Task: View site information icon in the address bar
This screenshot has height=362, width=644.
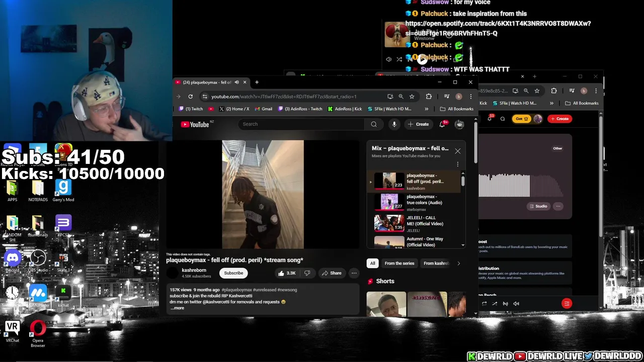Action: point(204,97)
